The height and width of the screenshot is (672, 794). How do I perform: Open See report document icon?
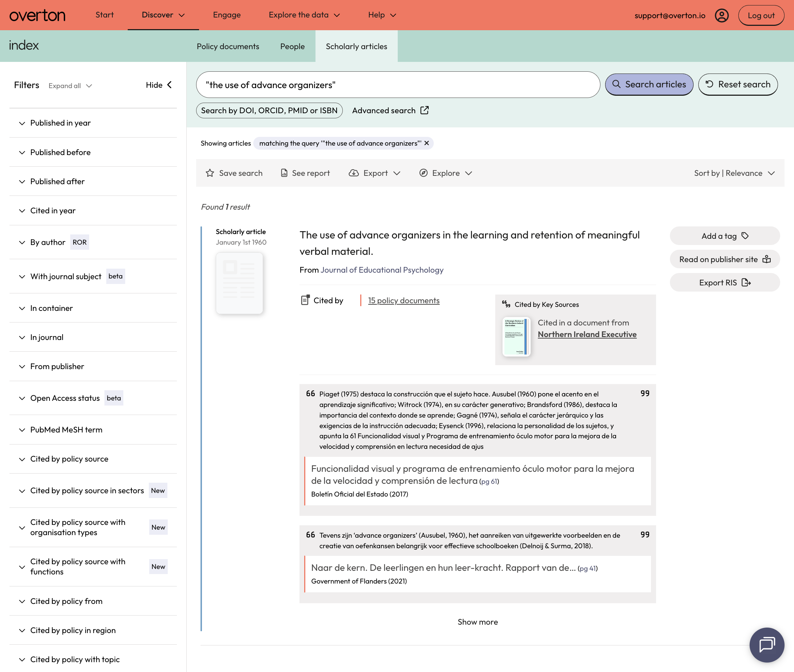click(284, 173)
